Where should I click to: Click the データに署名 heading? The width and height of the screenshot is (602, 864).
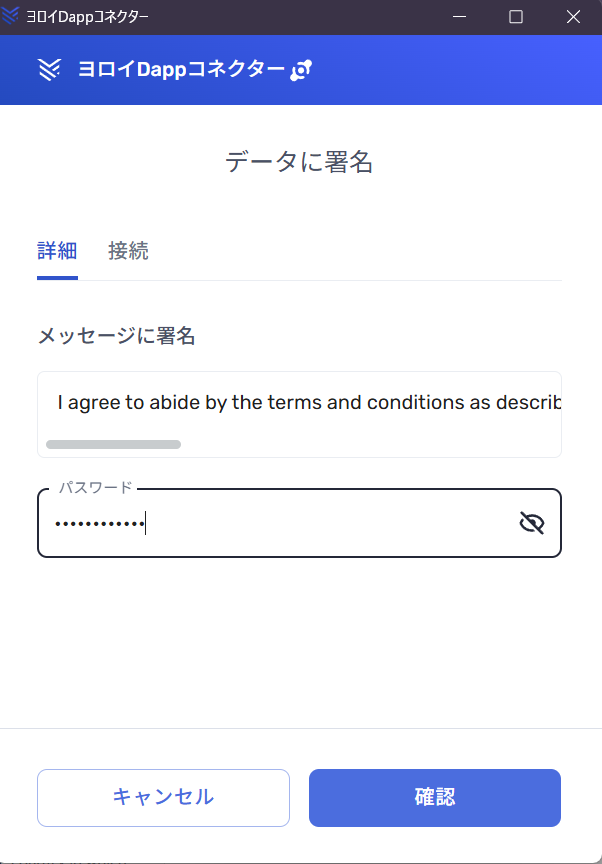[x=299, y=163]
